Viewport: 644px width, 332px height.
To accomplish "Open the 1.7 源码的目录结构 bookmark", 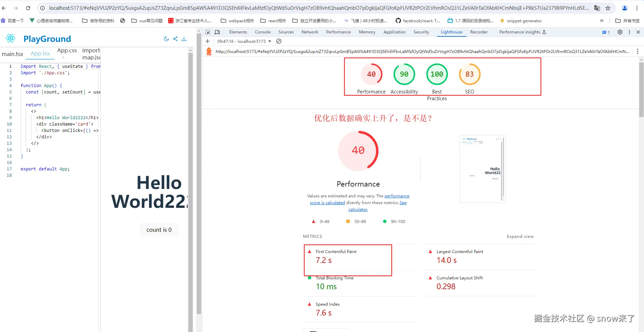I will point(471,21).
